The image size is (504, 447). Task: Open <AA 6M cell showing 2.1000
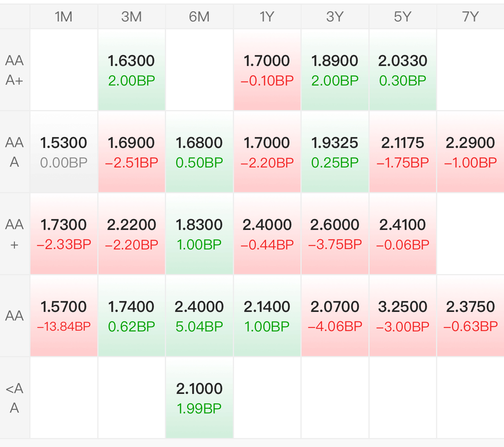coord(199,398)
